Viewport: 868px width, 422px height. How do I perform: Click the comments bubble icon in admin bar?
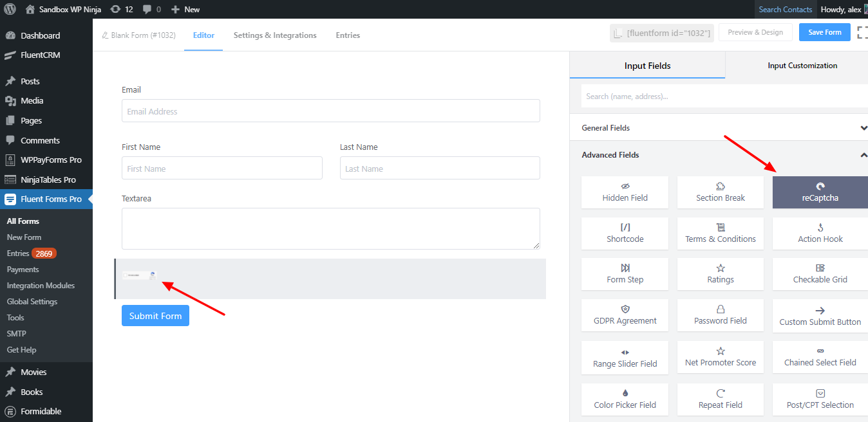click(x=147, y=9)
